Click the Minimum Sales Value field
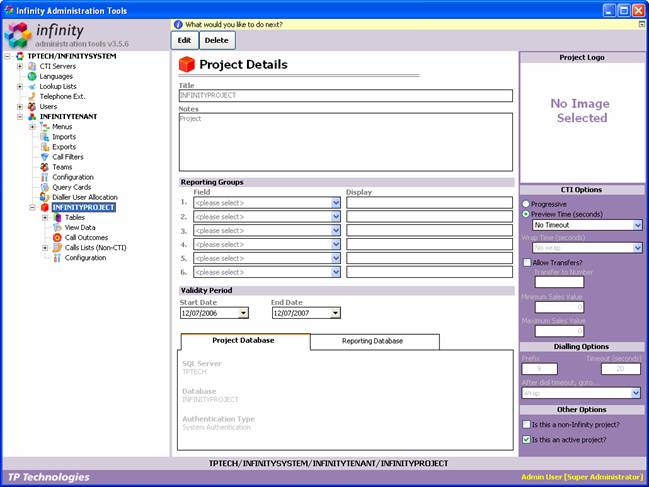The width and height of the screenshot is (649, 487). pyautogui.click(x=559, y=307)
